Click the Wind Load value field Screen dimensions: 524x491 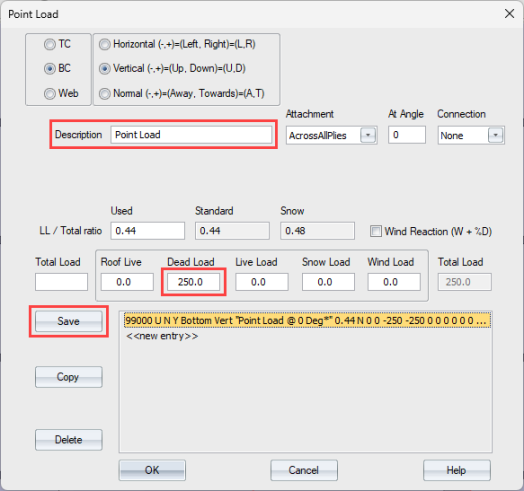coord(394,282)
